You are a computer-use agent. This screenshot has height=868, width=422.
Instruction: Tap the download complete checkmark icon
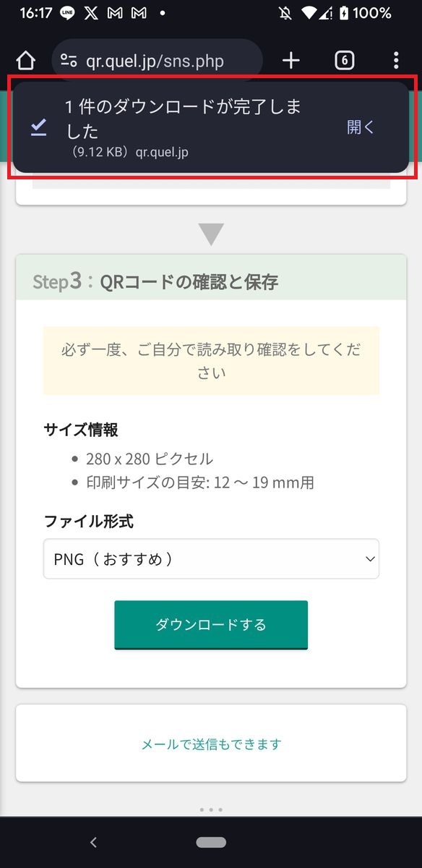tap(38, 128)
